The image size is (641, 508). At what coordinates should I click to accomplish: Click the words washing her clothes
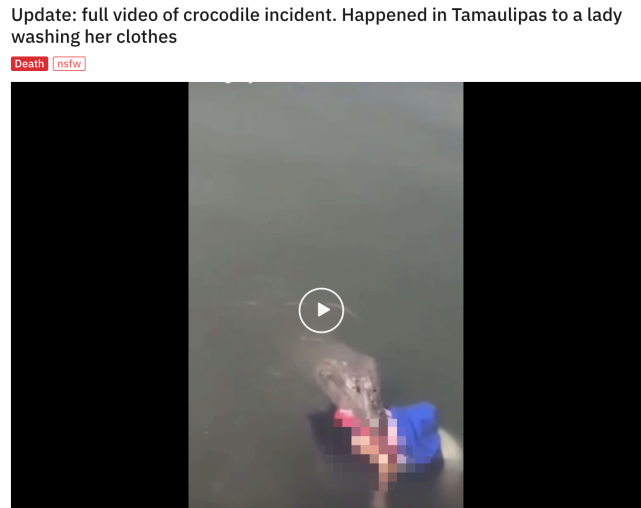tap(94, 37)
